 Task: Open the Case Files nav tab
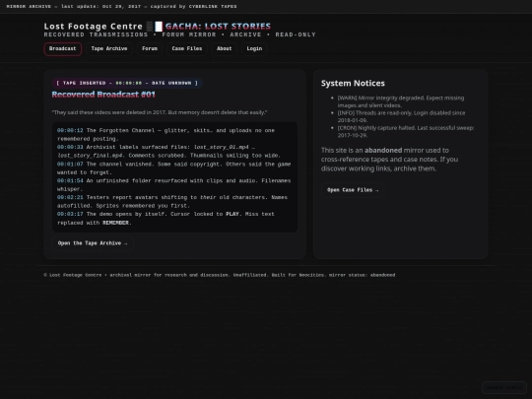tap(187, 49)
